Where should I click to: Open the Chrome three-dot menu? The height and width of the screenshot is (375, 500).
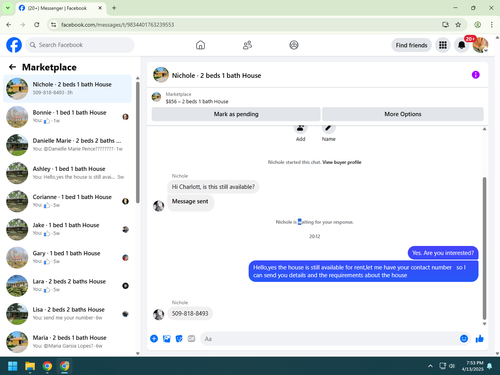point(492,25)
